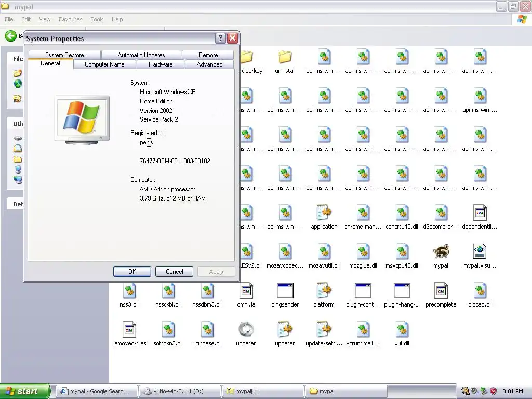The width and height of the screenshot is (532, 399).
Task: Click the mypal folder taskbar button
Action: 347,391
